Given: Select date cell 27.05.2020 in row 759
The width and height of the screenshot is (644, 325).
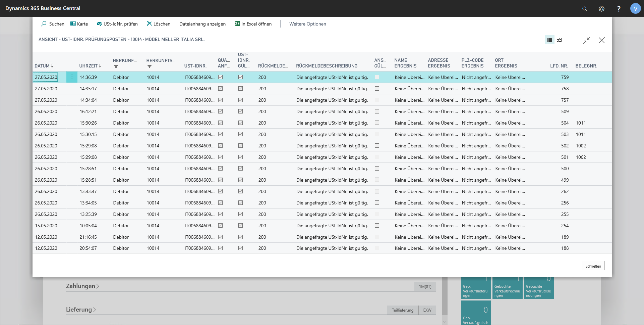Looking at the screenshot, I should pyautogui.click(x=46, y=77).
